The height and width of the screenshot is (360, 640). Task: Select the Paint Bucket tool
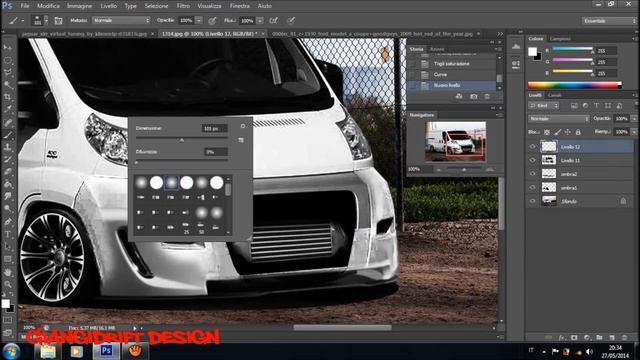[8, 184]
